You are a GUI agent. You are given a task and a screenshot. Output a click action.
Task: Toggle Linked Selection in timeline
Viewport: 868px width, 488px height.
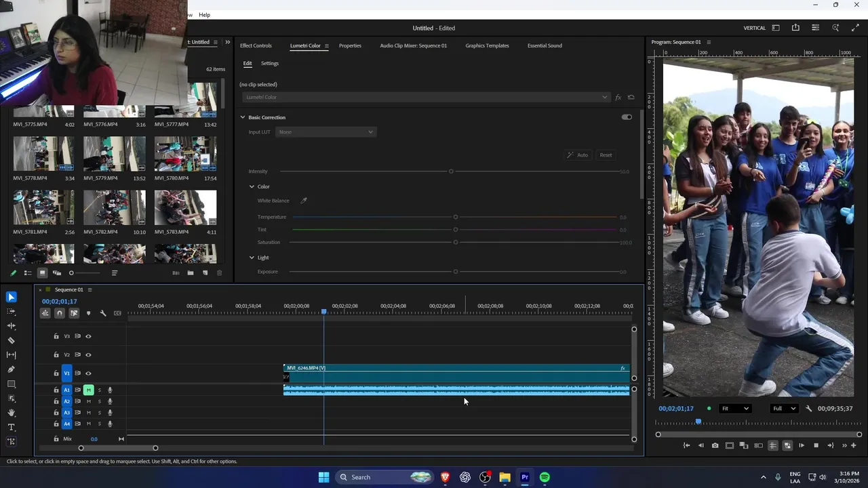pos(74,313)
